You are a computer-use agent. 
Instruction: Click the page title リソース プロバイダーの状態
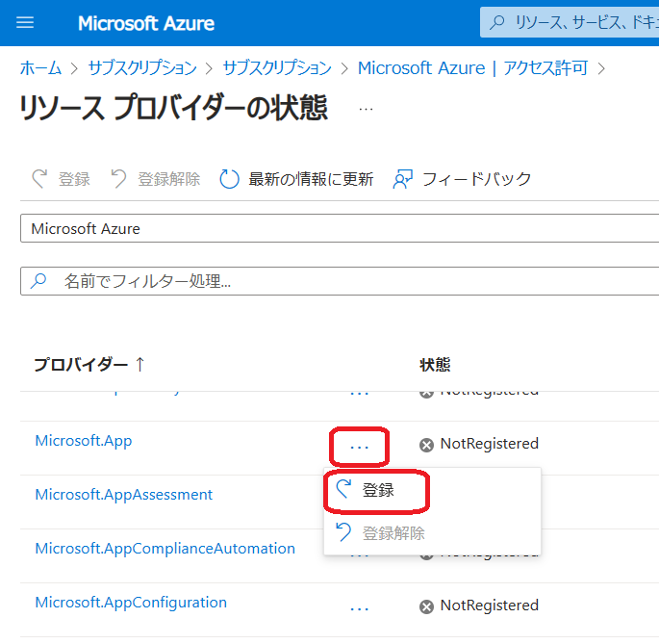[x=174, y=108]
